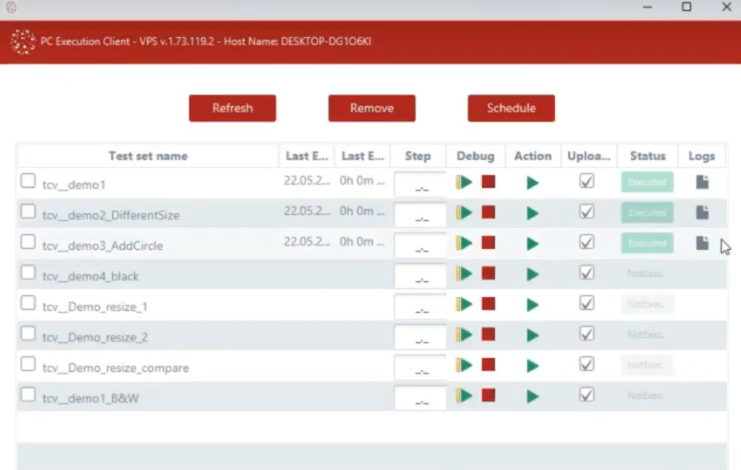
Task: Run the action play icon for tcv__demo3_AddCircle
Action: [532, 244]
